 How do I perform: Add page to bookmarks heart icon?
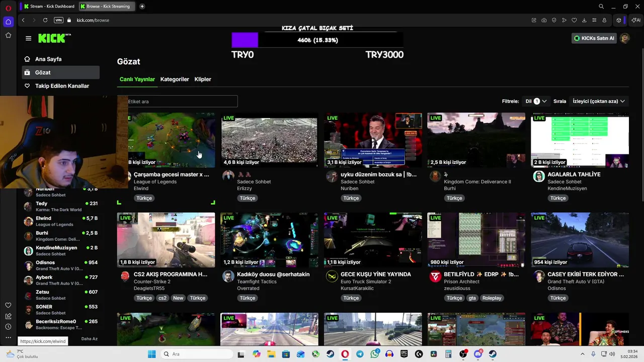click(x=574, y=20)
